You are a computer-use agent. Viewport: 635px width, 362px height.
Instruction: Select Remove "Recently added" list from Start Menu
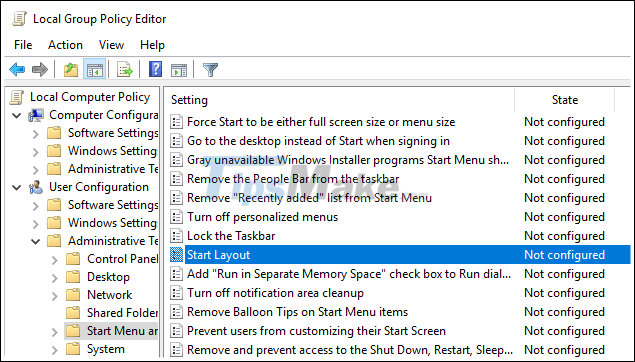(309, 198)
